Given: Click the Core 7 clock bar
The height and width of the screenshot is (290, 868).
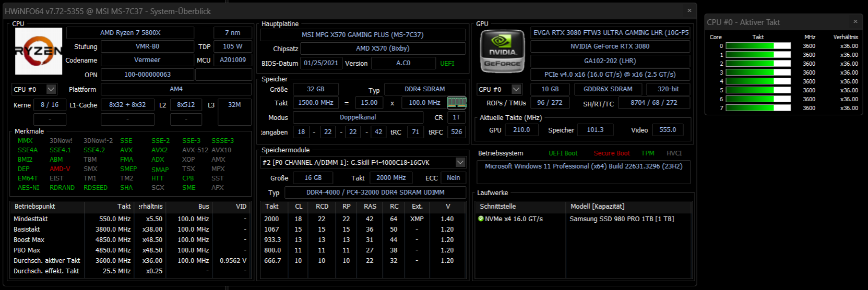Looking at the screenshot, I should point(758,108).
